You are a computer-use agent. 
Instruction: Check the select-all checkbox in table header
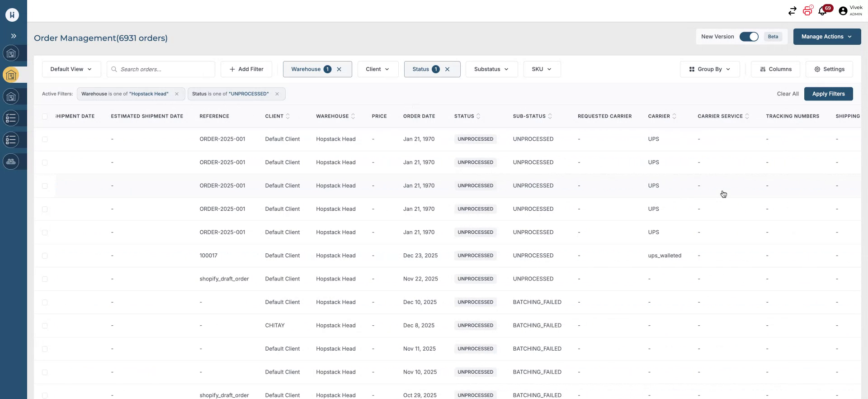[45, 117]
